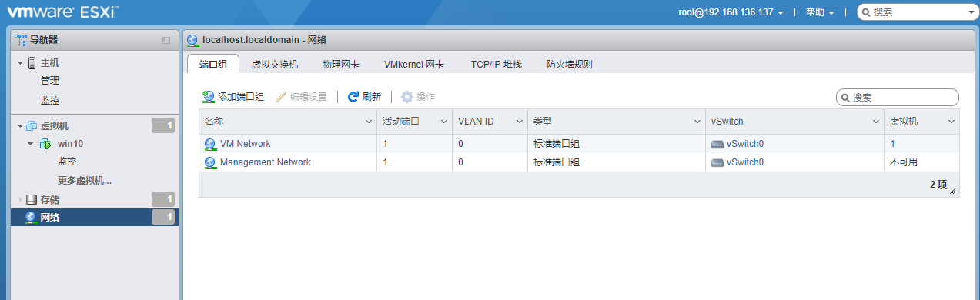Open the Help menu dropdown
980x300 pixels.
[821, 12]
